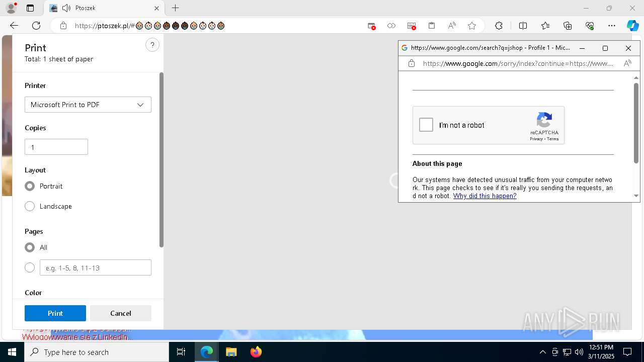The height and width of the screenshot is (362, 644).
Task: Add this page to favorites star
Action: (x=472, y=26)
